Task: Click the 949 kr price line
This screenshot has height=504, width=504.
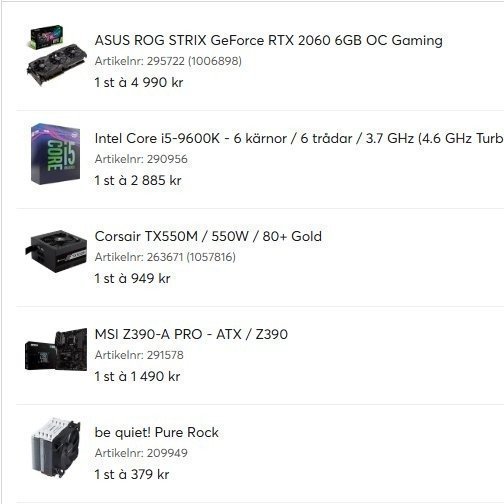Action: [x=132, y=278]
